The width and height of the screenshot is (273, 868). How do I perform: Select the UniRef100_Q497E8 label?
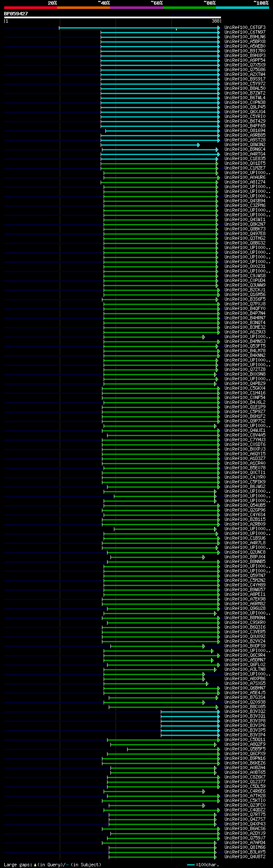click(x=245, y=234)
